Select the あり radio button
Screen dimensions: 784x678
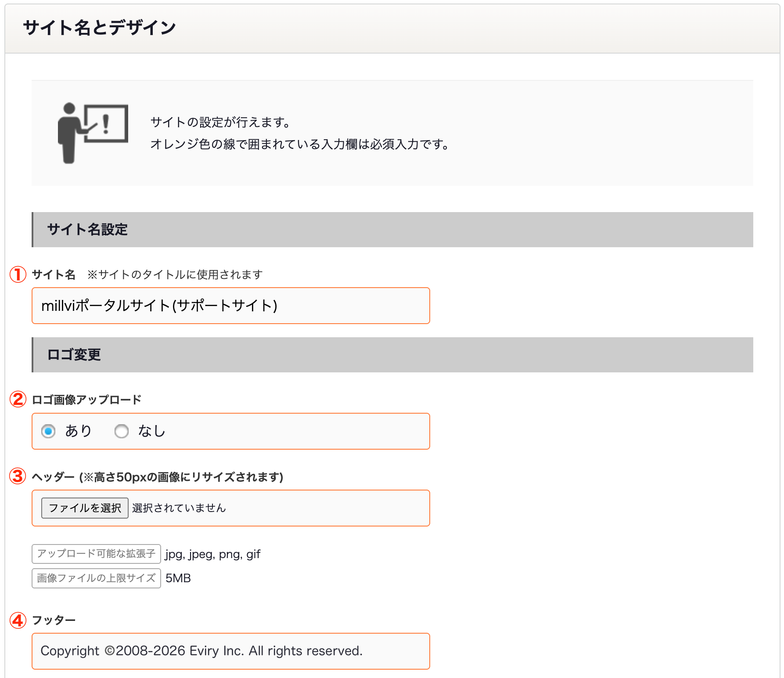(x=48, y=431)
